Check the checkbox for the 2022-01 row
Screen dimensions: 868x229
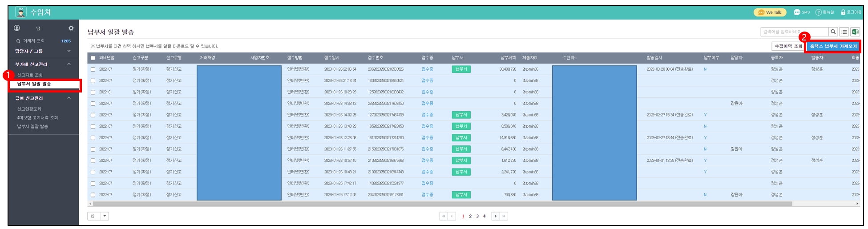pyautogui.click(x=93, y=92)
